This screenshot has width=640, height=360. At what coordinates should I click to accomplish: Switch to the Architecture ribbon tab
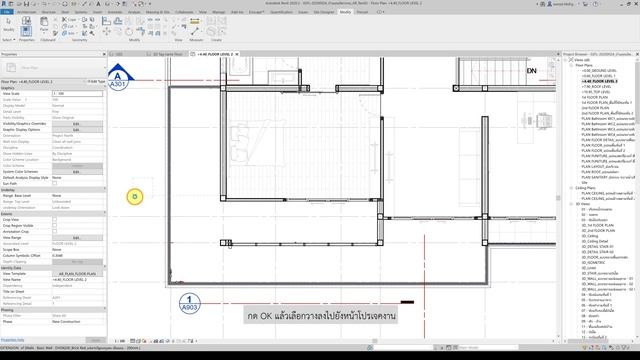[27, 12]
